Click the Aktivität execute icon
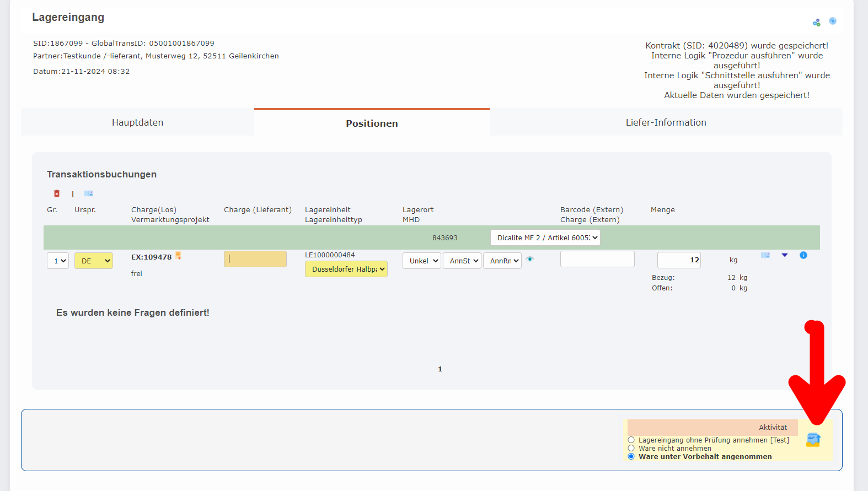868x491 pixels. pos(813,440)
